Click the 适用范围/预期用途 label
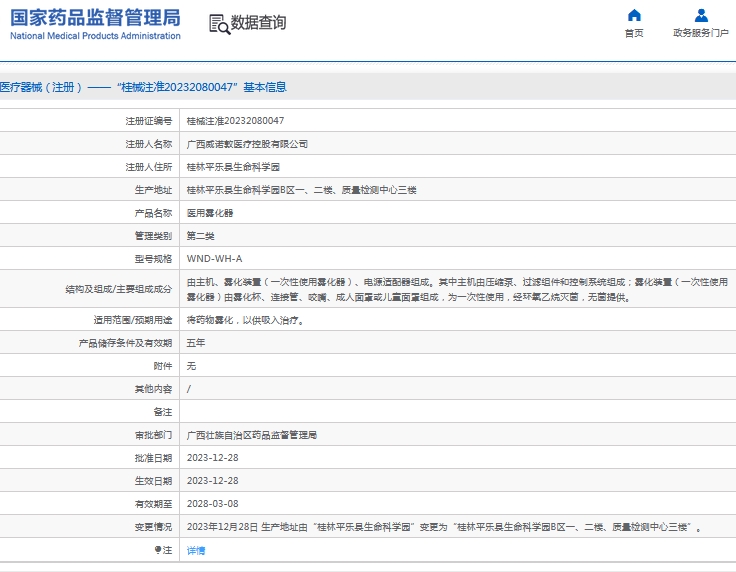This screenshot has width=736, height=572. tap(133, 320)
